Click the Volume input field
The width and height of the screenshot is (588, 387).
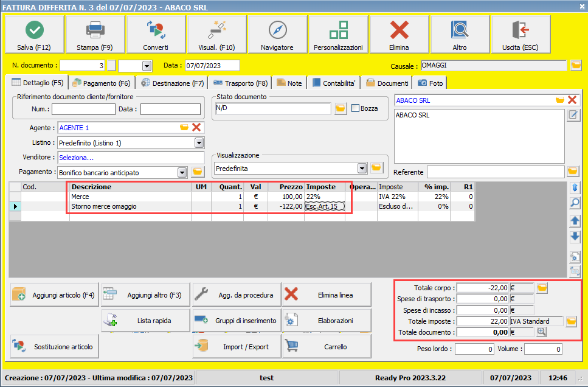click(x=543, y=349)
